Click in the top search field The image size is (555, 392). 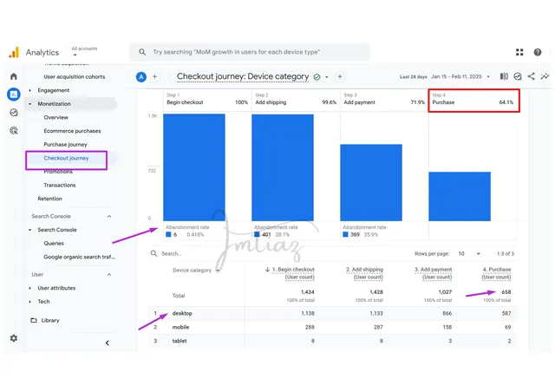(250, 52)
